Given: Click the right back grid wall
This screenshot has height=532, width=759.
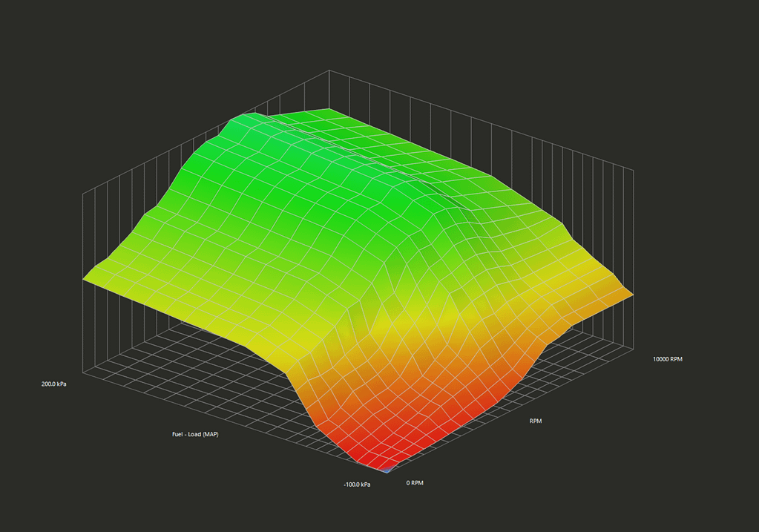Looking at the screenshot, I should tap(564, 163).
